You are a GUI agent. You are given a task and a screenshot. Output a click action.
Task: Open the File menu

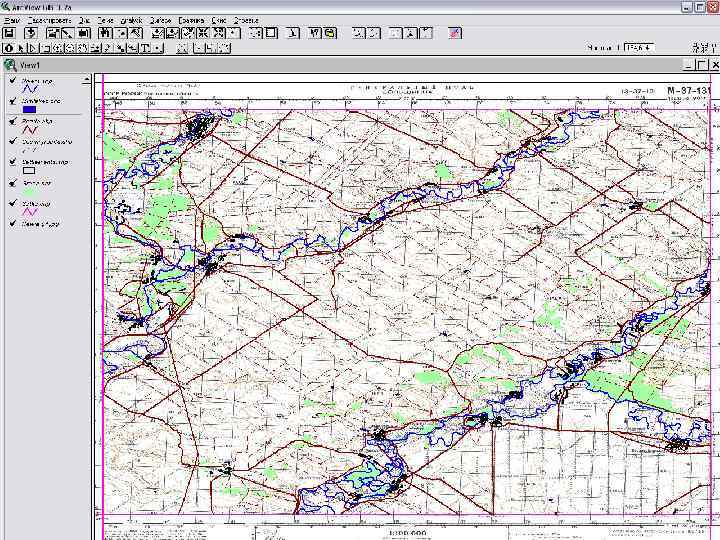(x=11, y=20)
